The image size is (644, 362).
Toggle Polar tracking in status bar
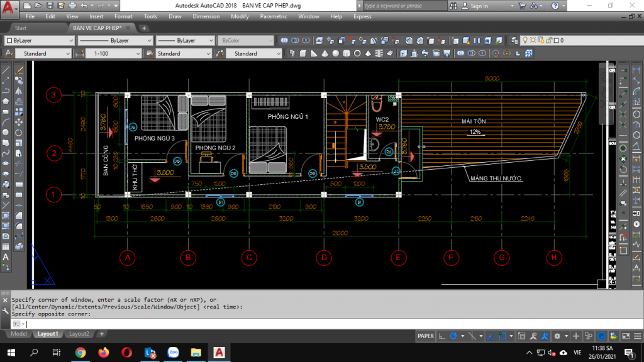[x=453, y=336]
